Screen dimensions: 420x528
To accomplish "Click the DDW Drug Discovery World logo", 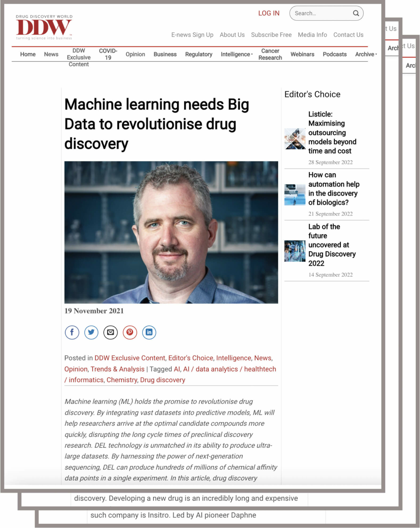I will coord(44,27).
